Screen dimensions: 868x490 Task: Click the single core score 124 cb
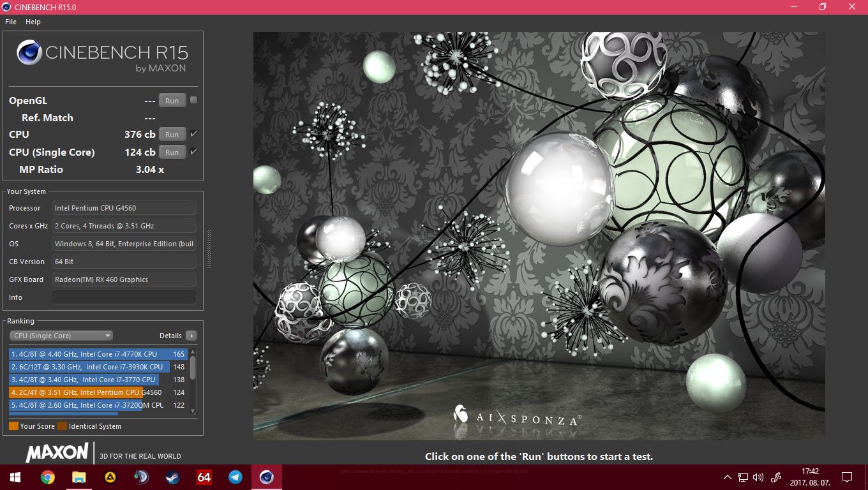click(x=140, y=152)
